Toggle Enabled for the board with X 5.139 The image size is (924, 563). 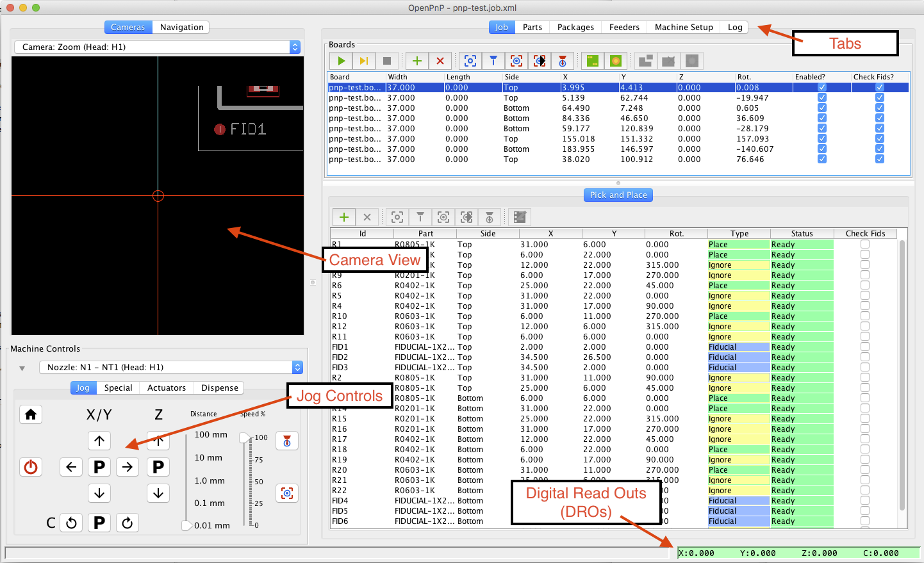point(822,98)
